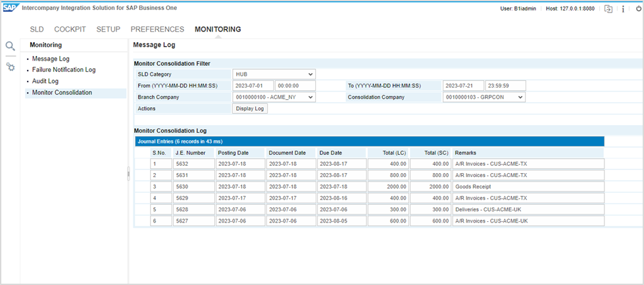Open the info icon in the top bar
This screenshot has width=644, height=285.
point(605,9)
